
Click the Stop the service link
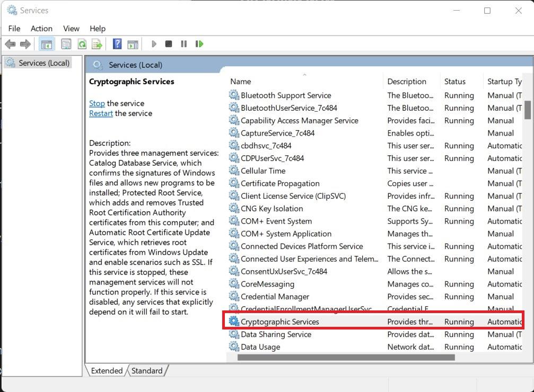97,103
